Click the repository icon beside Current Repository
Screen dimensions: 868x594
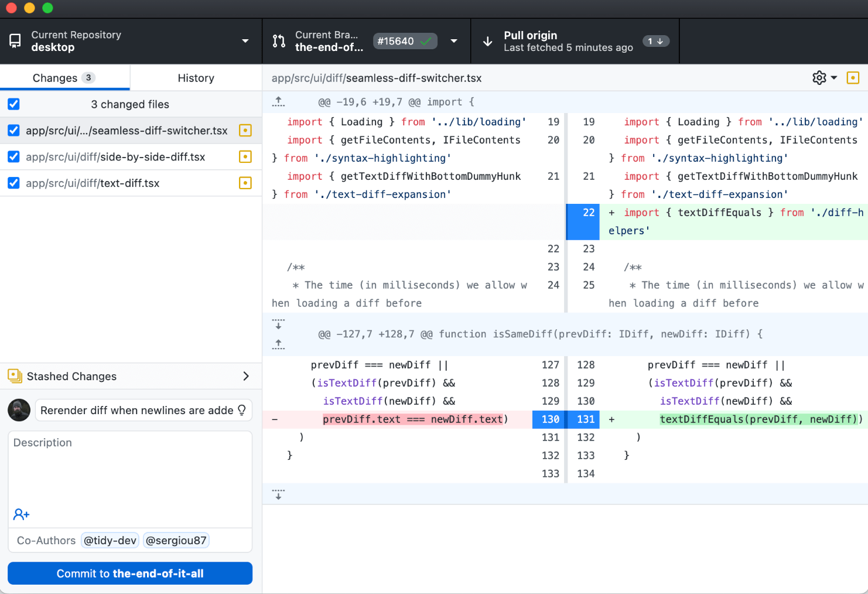click(x=15, y=41)
